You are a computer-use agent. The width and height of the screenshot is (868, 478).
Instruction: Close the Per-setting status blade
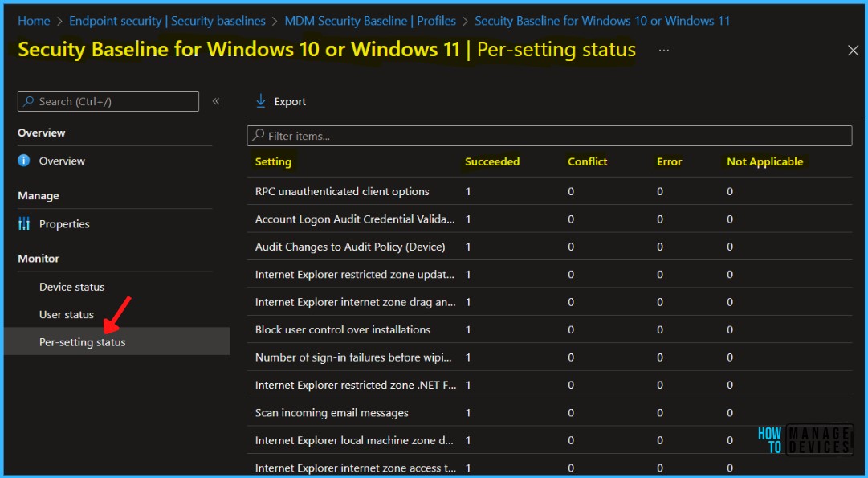point(853,51)
